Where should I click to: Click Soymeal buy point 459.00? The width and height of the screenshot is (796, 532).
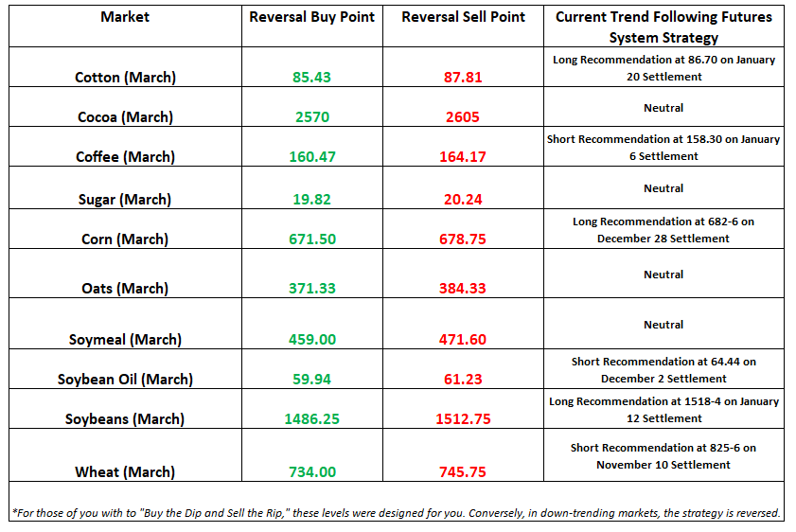312,339
